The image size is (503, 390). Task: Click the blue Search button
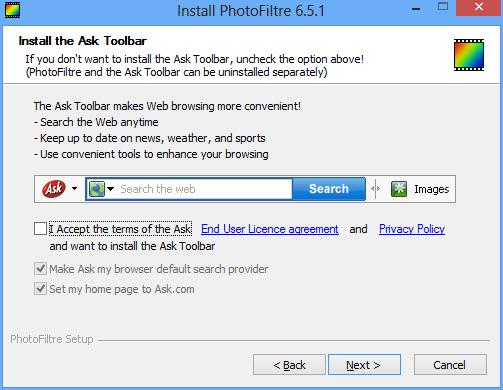(x=329, y=189)
